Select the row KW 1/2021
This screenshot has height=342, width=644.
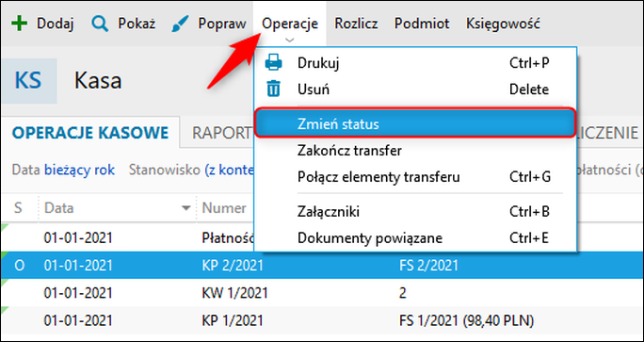322,293
